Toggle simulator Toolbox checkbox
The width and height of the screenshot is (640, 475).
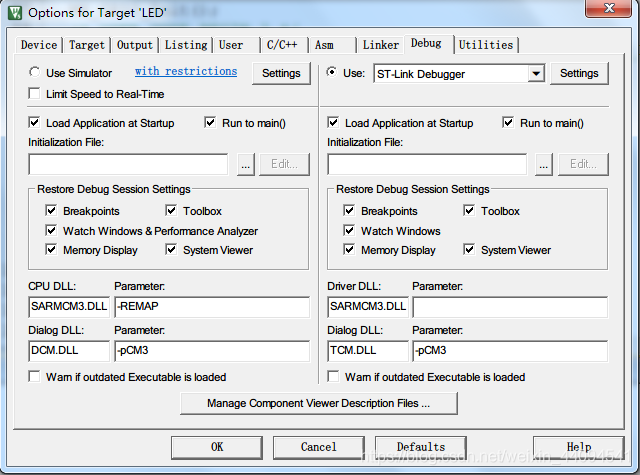click(x=171, y=211)
